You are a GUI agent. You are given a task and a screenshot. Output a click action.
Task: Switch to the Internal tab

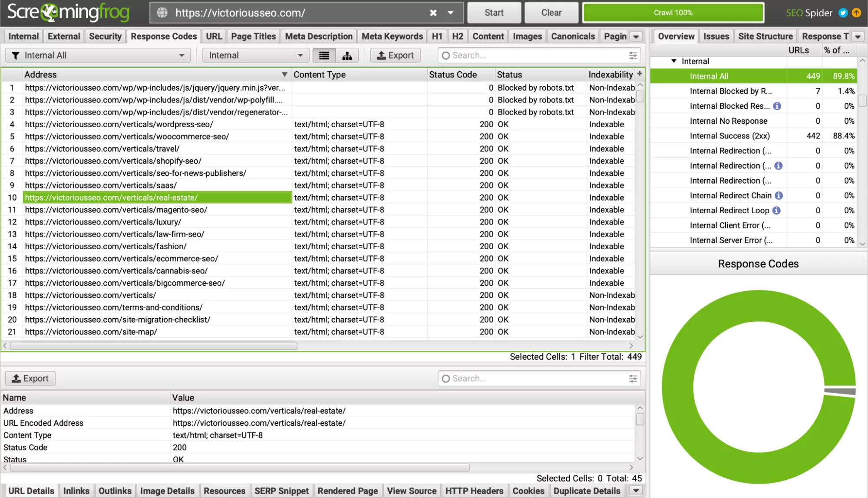pyautogui.click(x=23, y=36)
